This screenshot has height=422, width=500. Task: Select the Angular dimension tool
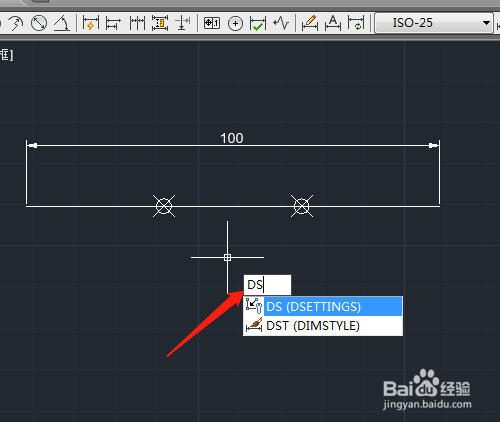62,23
